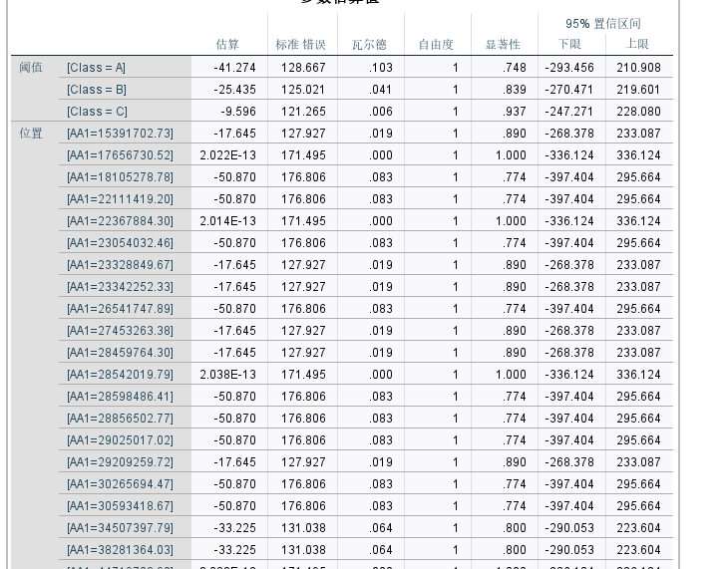Select the 自由度 column header
The height and width of the screenshot is (569, 728).
click(436, 45)
